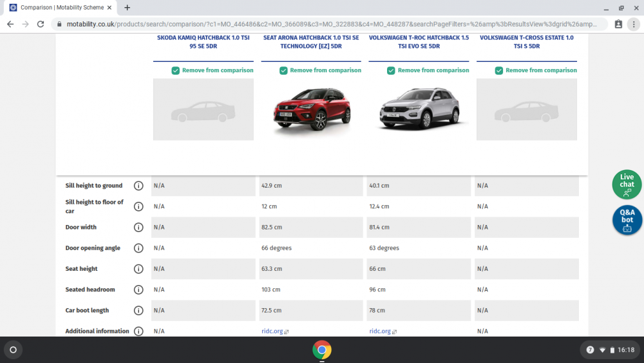Click the profile icon in the toolbar
644x363 pixels.
pos(618,25)
